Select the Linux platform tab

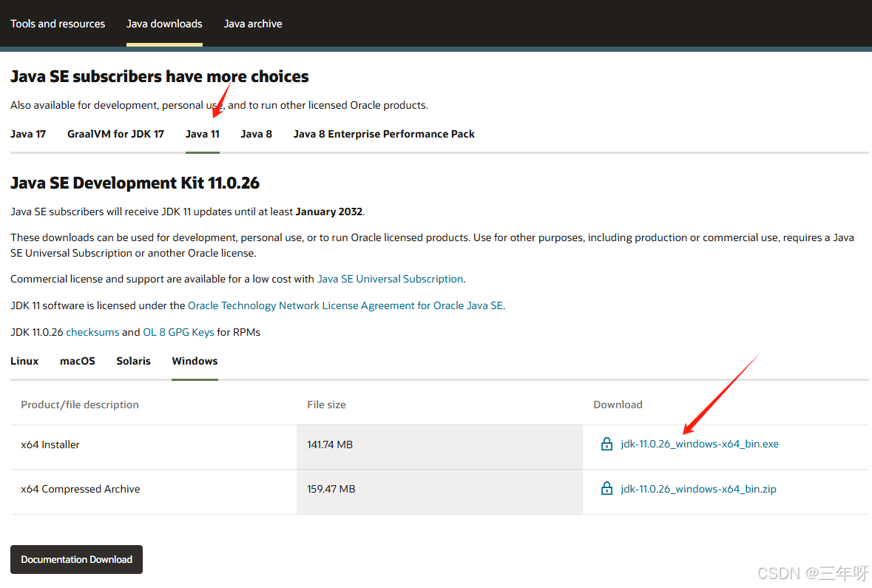coord(24,361)
